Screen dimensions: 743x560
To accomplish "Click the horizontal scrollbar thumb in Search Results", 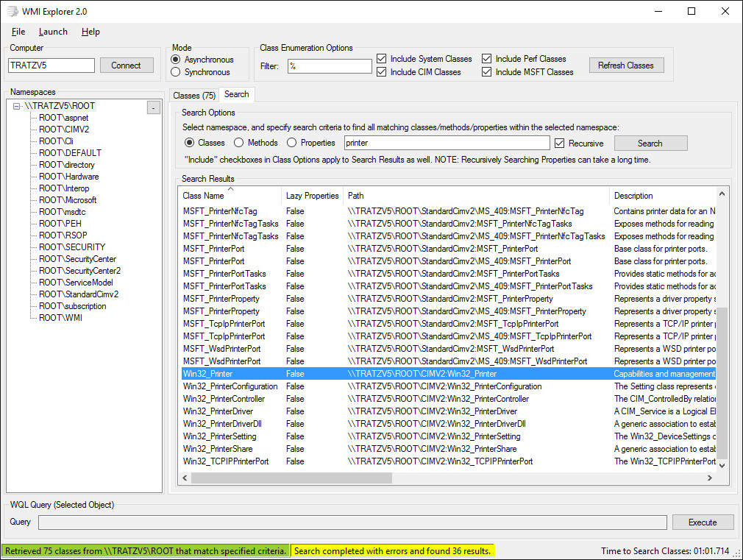I will pyautogui.click(x=291, y=478).
